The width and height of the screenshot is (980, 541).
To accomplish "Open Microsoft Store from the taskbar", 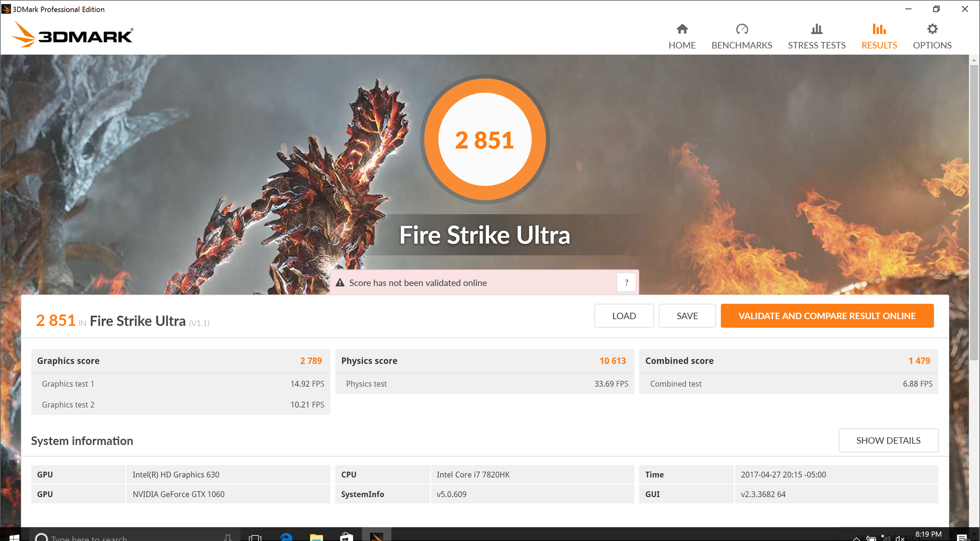I will point(347,536).
